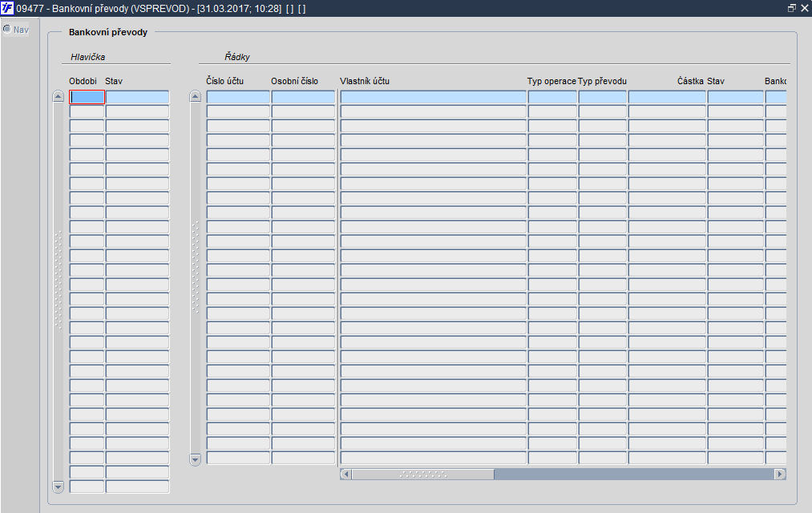
Task: Click the horizontal scrollbar right arrow
Action: pos(780,475)
